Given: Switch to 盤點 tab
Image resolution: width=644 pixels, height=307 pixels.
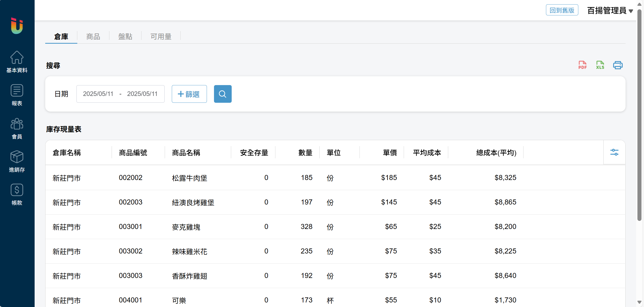Looking at the screenshot, I should (125, 37).
